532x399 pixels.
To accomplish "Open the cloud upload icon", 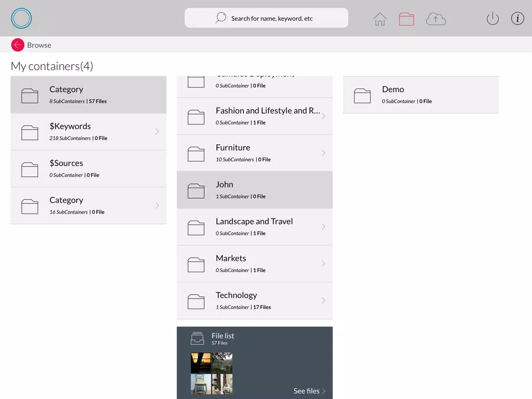I will pos(436,19).
